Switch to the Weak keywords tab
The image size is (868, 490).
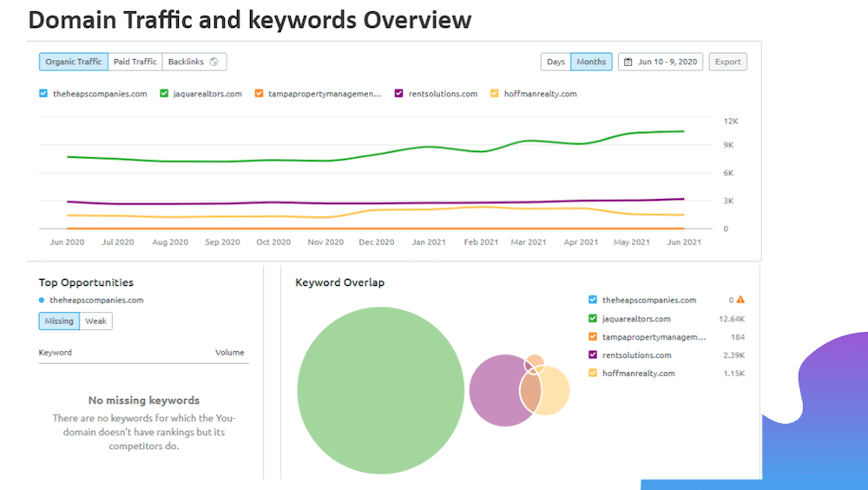coord(95,321)
